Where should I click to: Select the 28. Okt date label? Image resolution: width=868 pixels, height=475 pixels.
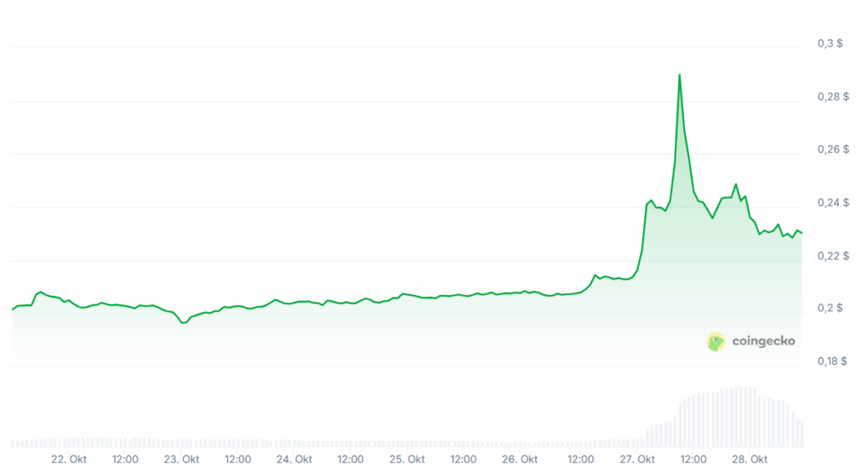click(x=749, y=459)
